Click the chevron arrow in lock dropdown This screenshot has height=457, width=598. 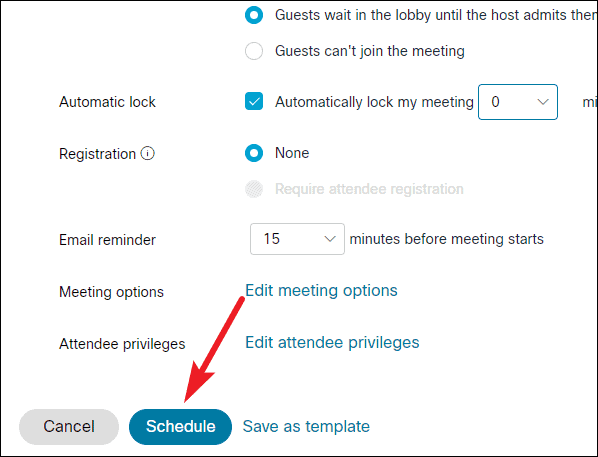tap(543, 102)
